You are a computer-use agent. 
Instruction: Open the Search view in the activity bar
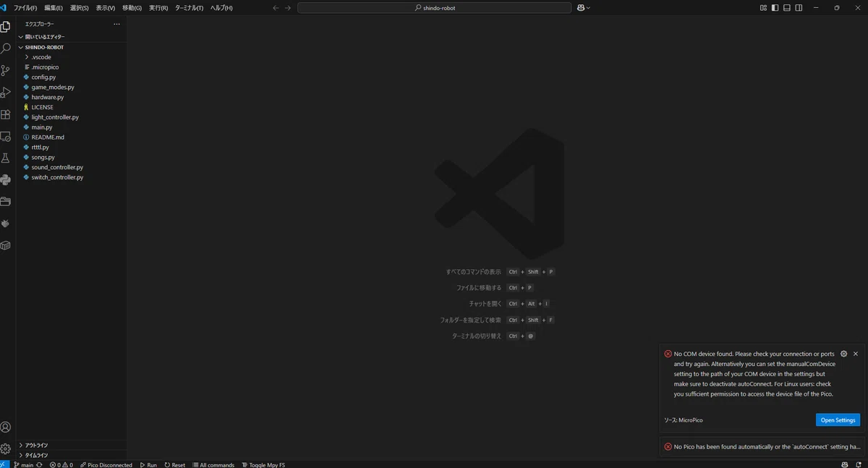click(6, 48)
